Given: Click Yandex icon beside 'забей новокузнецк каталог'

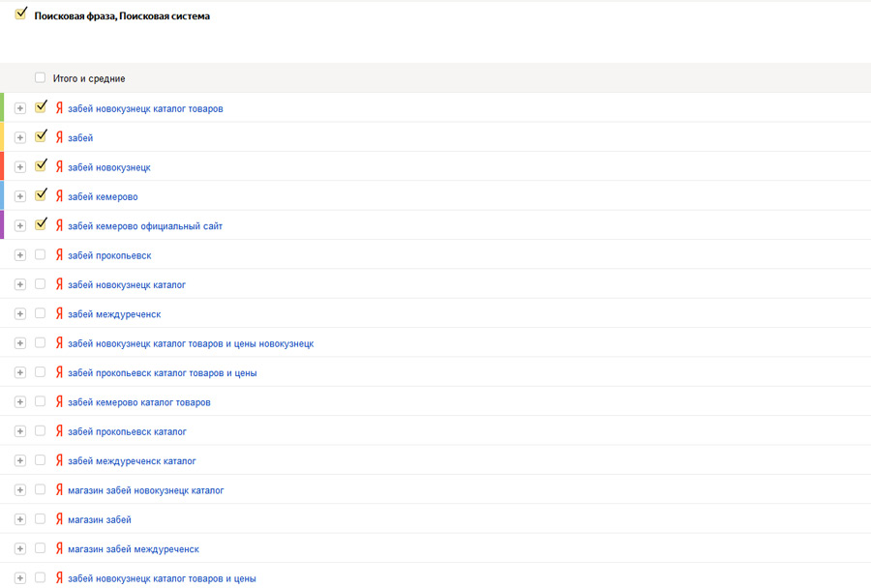Looking at the screenshot, I should pos(59,285).
